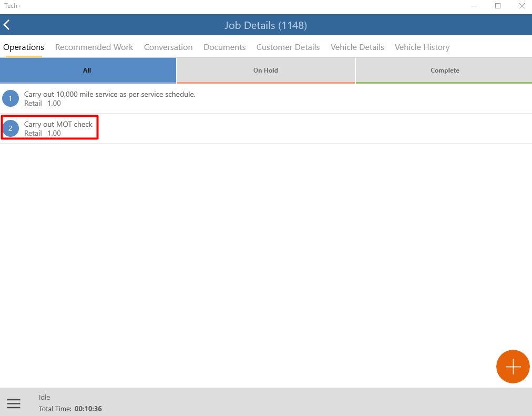This screenshot has width=532, height=416.
Task: Open Customer Details tab
Action: (288, 47)
